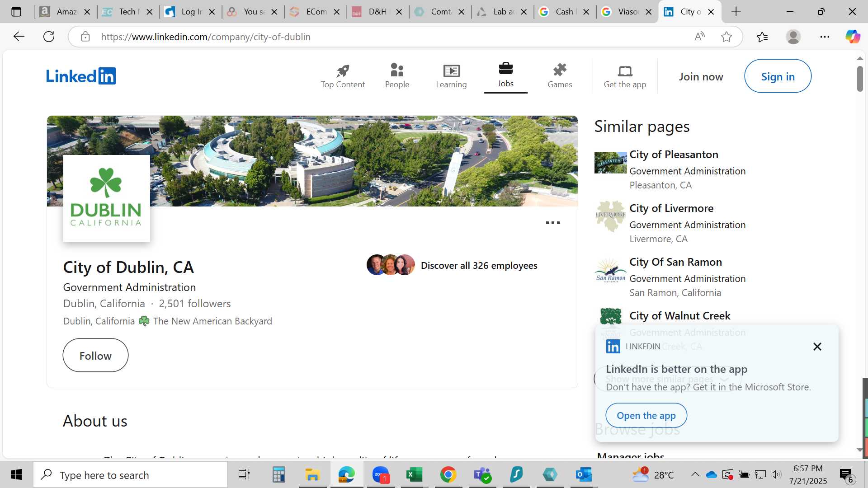
Task: Add page to favorites star icon
Action: [x=726, y=37]
